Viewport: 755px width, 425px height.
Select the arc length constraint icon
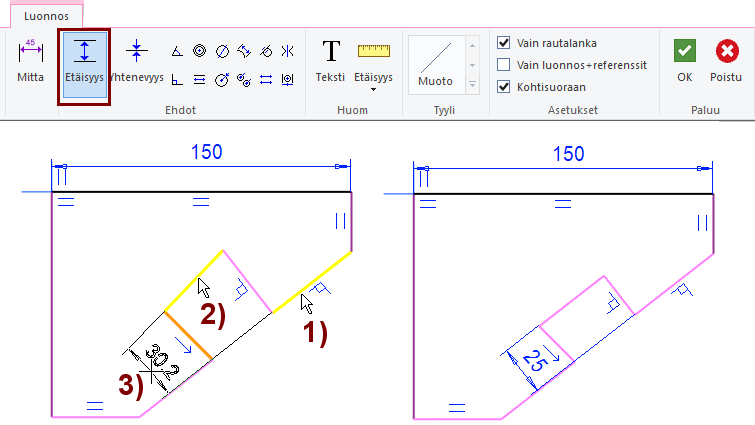tap(244, 51)
